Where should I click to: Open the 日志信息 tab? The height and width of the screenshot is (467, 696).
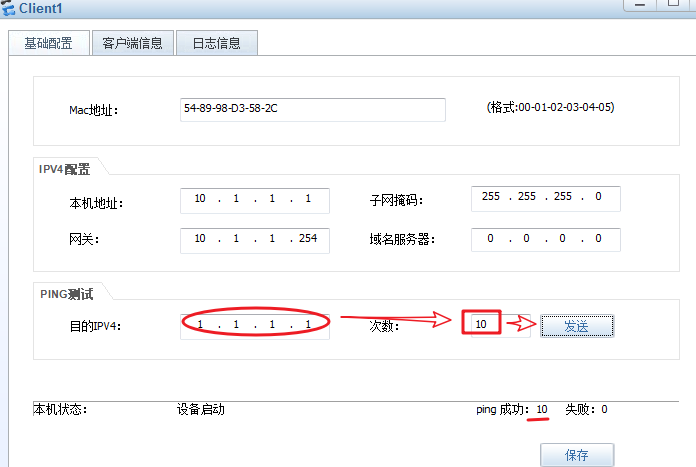pos(217,43)
